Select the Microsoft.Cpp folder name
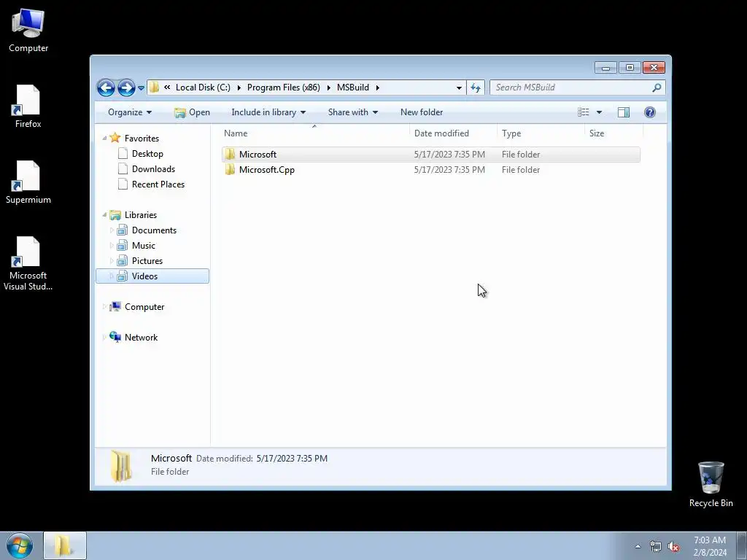 [267, 169]
